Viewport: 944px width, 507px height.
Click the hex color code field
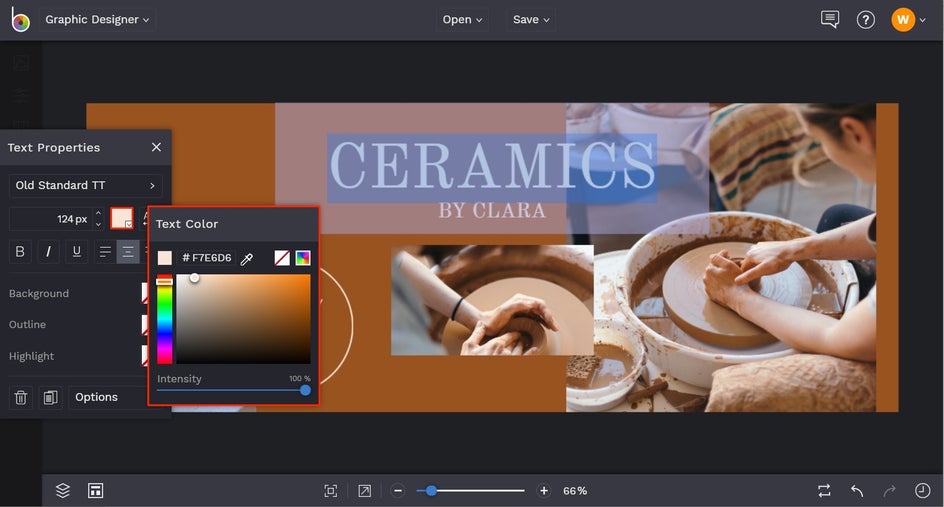(x=207, y=258)
